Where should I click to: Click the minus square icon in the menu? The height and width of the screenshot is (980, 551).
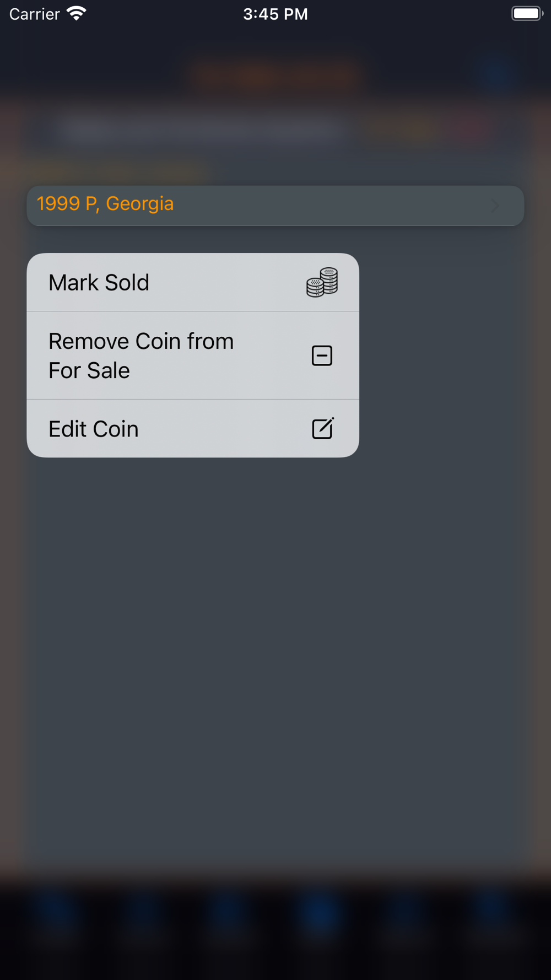(x=322, y=356)
